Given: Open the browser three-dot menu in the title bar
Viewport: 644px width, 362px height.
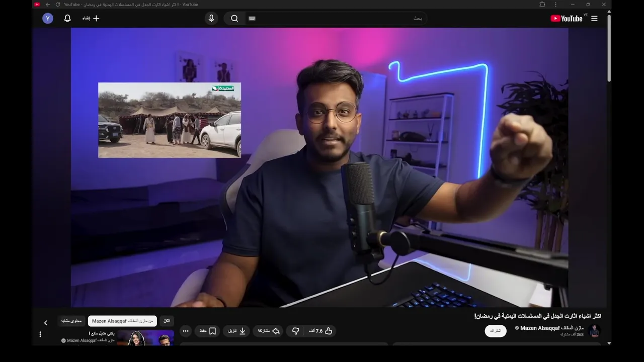Looking at the screenshot, I should tap(555, 5).
